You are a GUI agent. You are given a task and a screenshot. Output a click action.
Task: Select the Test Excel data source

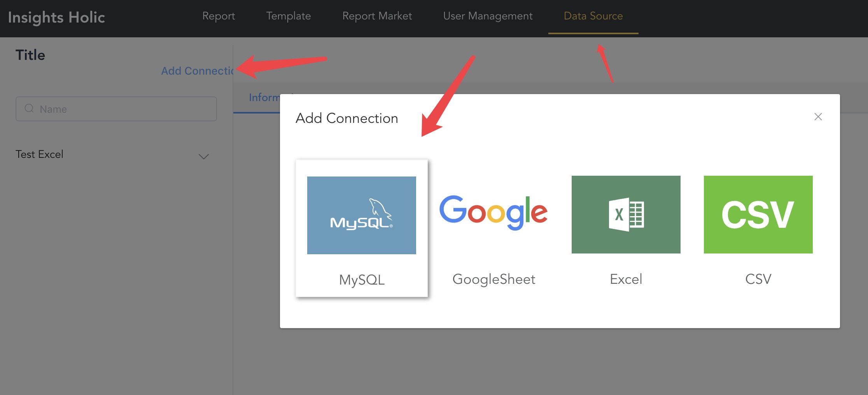[x=39, y=154]
